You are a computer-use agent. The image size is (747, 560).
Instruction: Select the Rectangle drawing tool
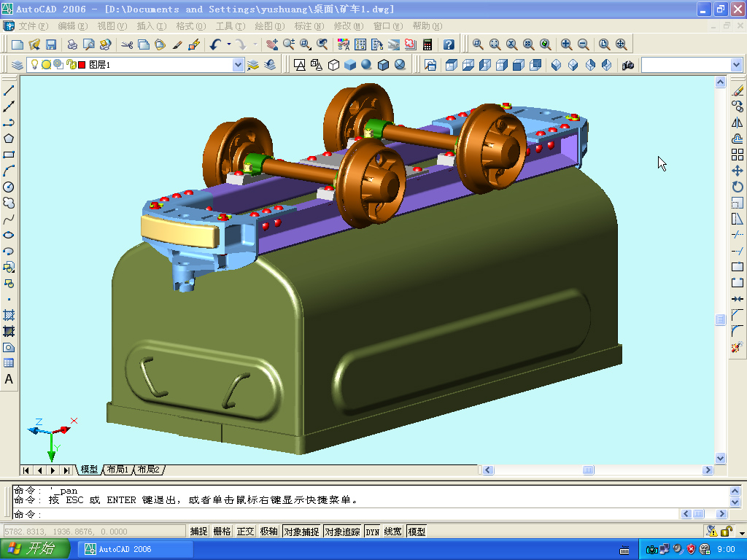coord(9,155)
